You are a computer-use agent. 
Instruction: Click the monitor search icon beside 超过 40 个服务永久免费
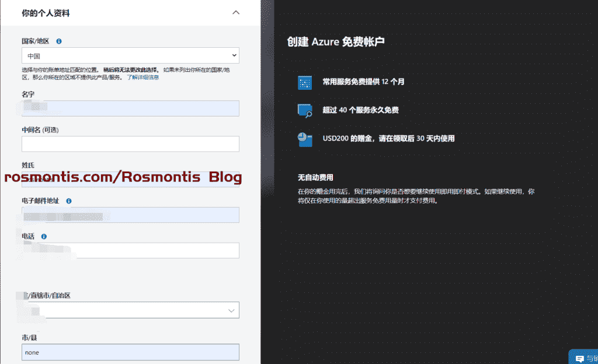[x=305, y=111]
